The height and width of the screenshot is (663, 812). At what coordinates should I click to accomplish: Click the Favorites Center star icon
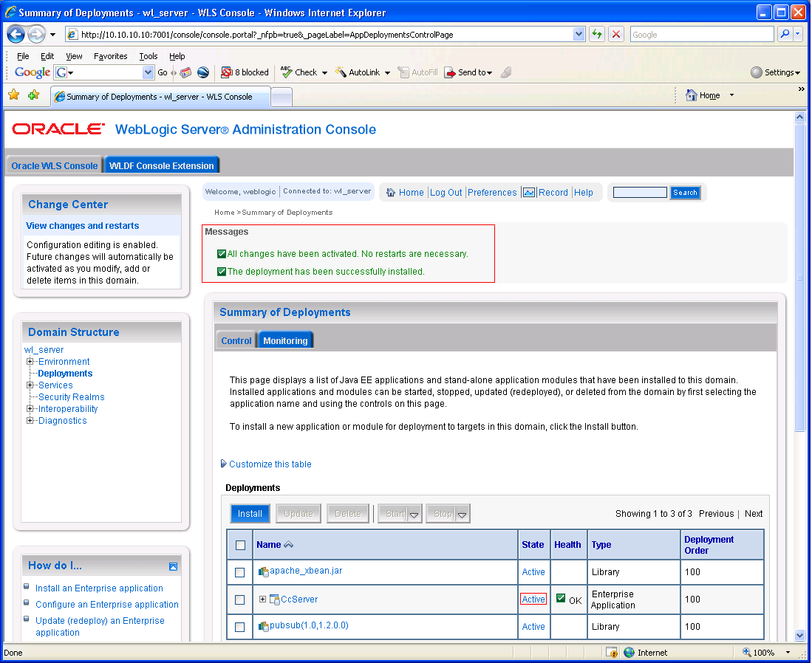point(14,95)
